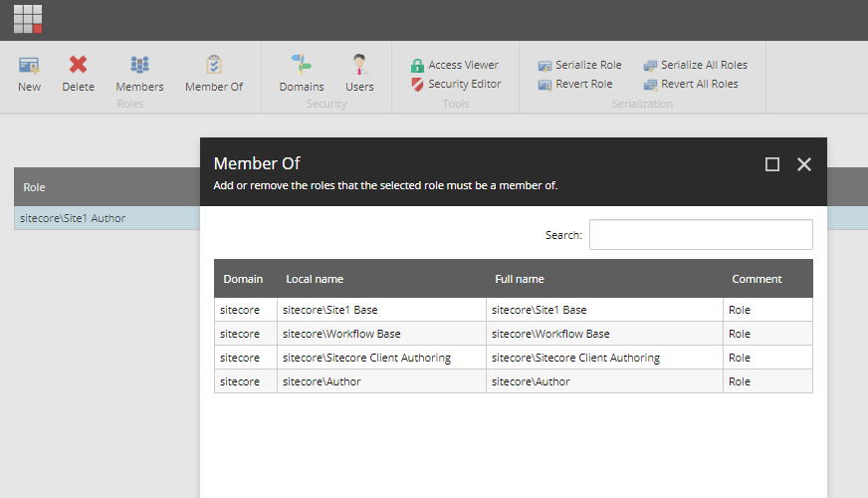Click full name sitecore\Author cell
Screen dimensions: 868x498
click(x=604, y=381)
